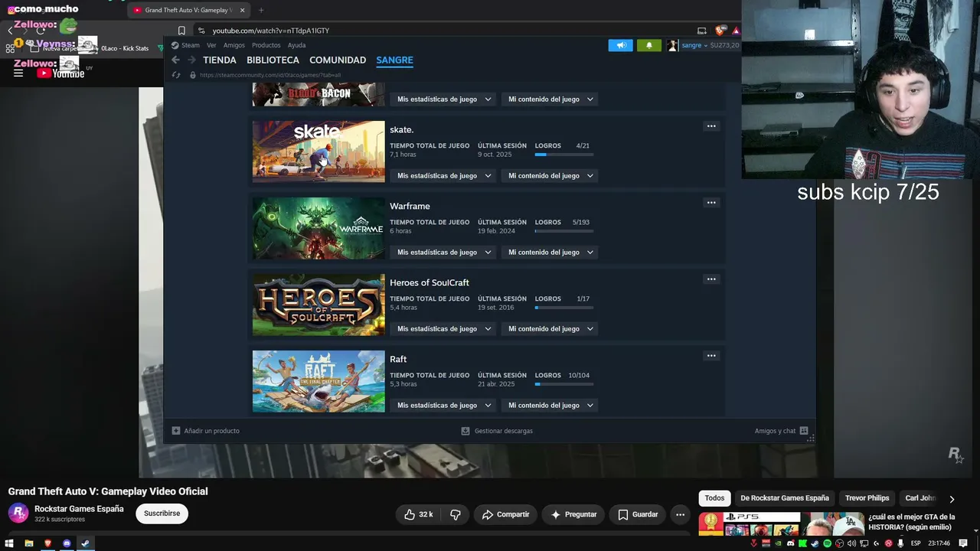980x551 pixels.
Task: Open the three-dot options for Heroes of SoulCraft
Action: click(x=711, y=279)
